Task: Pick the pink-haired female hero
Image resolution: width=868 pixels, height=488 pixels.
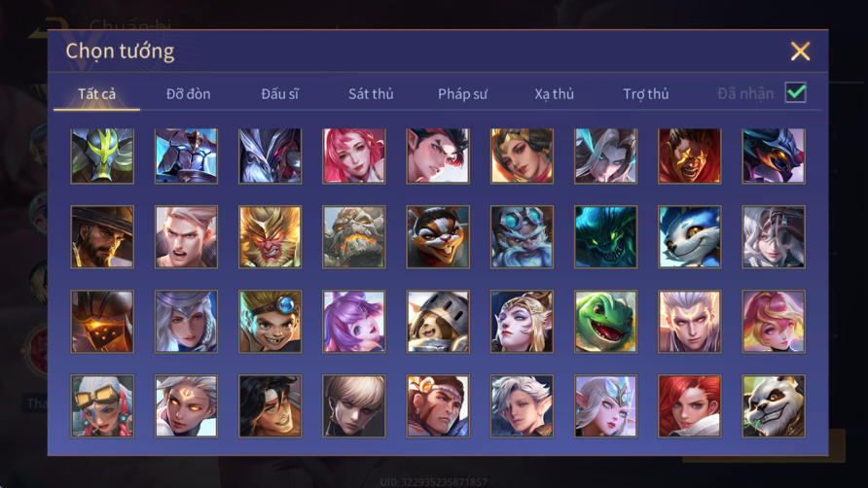Action: tap(354, 157)
